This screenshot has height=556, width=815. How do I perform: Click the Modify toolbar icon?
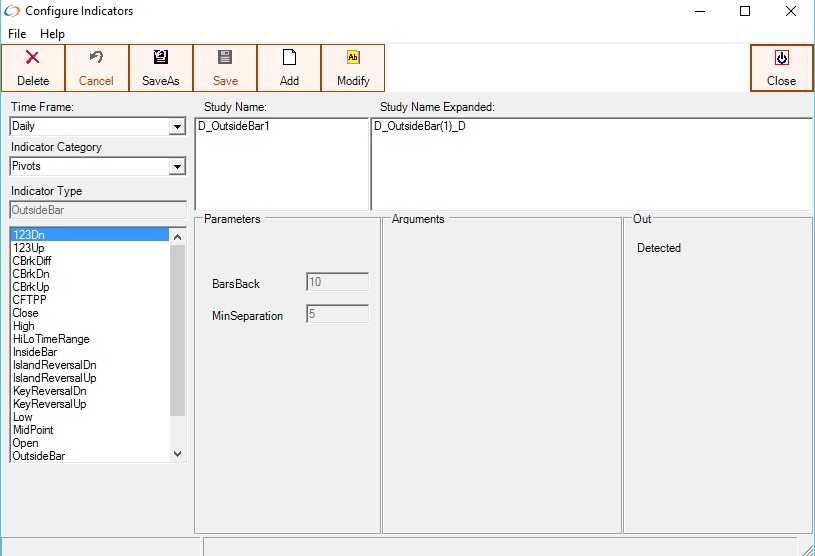click(353, 58)
